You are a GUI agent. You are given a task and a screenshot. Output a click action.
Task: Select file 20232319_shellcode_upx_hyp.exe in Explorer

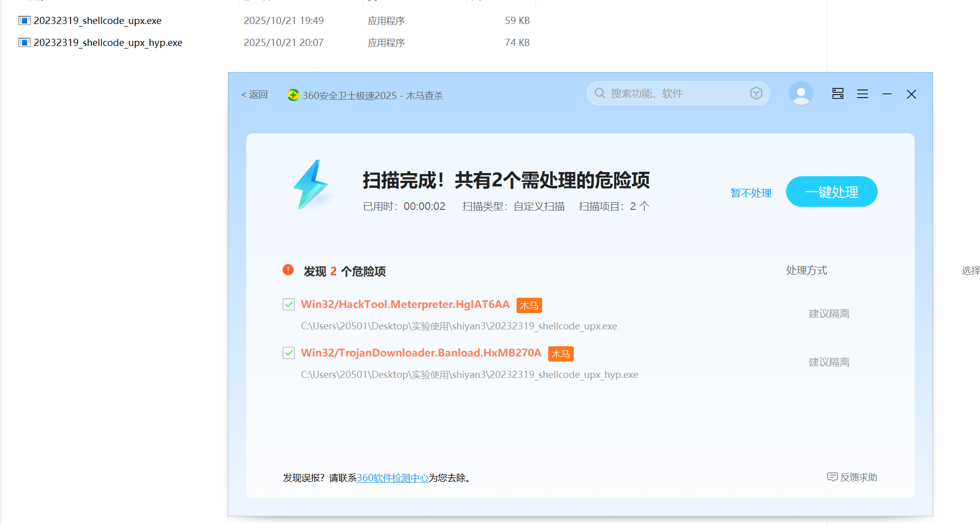point(108,42)
